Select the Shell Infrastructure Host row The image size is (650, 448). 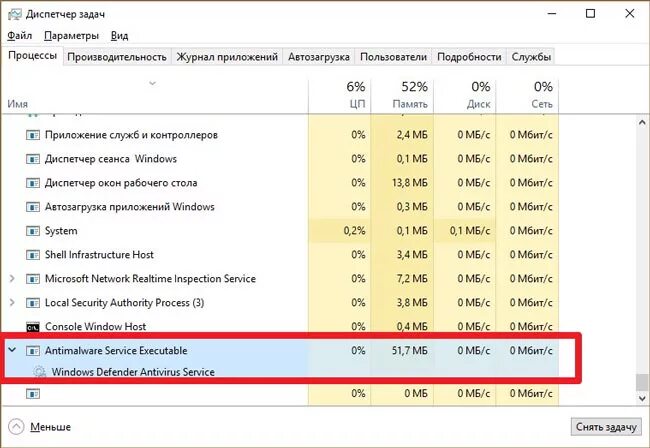[x=280, y=255]
